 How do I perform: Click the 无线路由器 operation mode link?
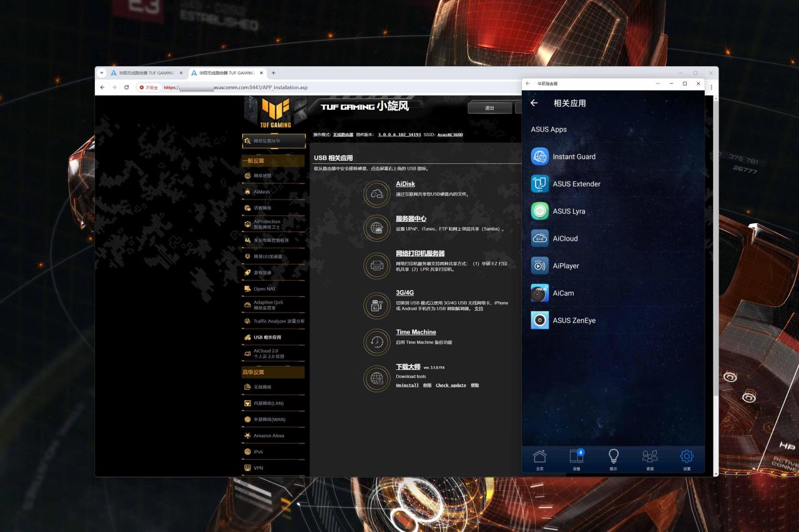coord(343,135)
